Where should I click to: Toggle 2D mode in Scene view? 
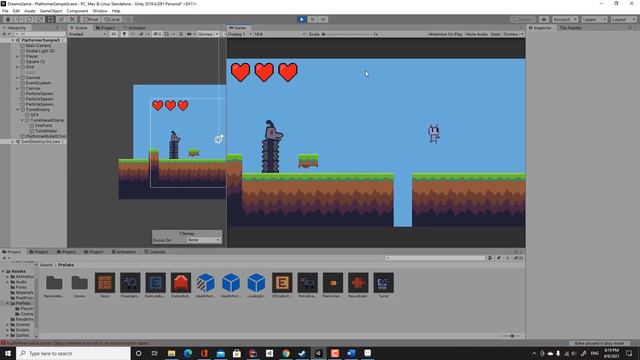pos(114,34)
